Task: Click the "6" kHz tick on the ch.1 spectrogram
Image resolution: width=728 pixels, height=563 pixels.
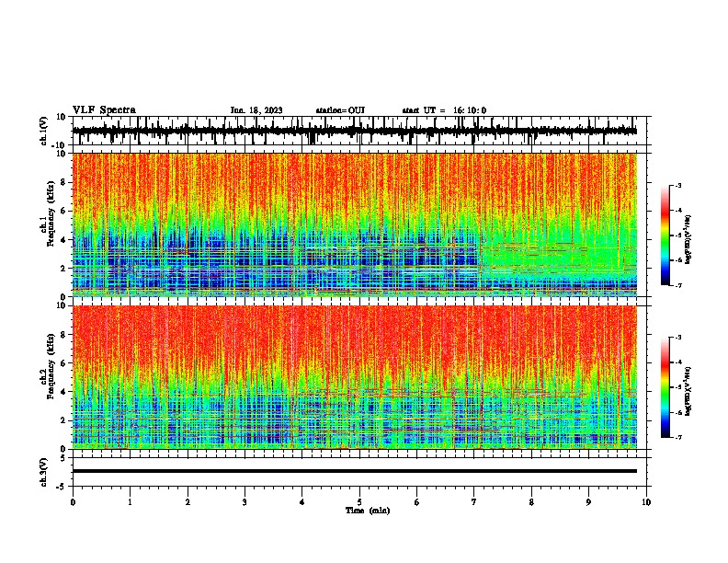Action: click(x=63, y=212)
